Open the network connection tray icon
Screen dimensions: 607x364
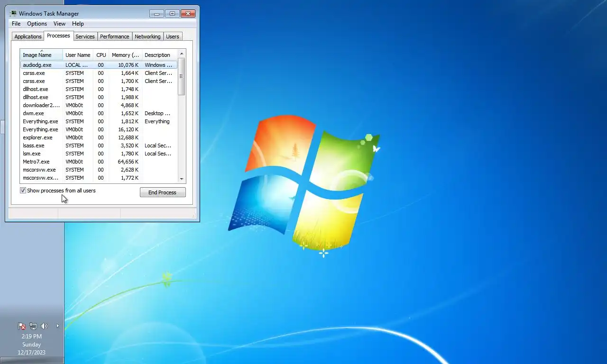pos(33,326)
